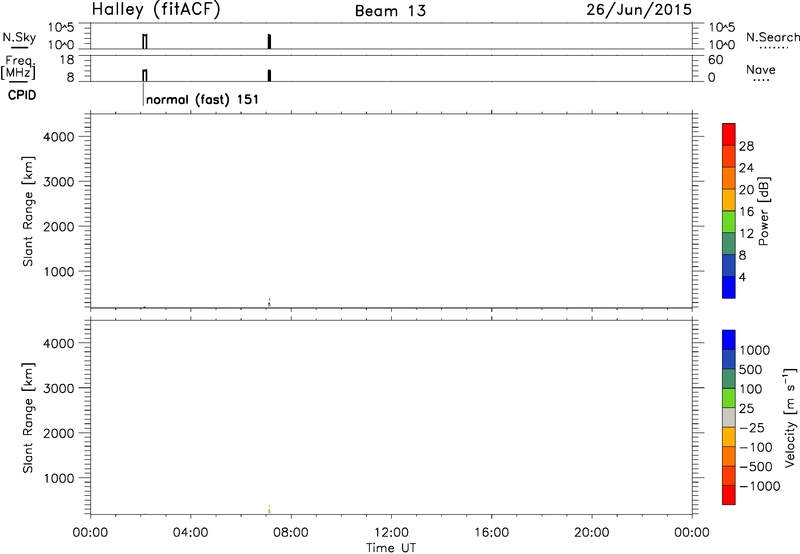The image size is (800, 554).
Task: Click the 2000 tick label on velocity panel
Action: (58, 433)
